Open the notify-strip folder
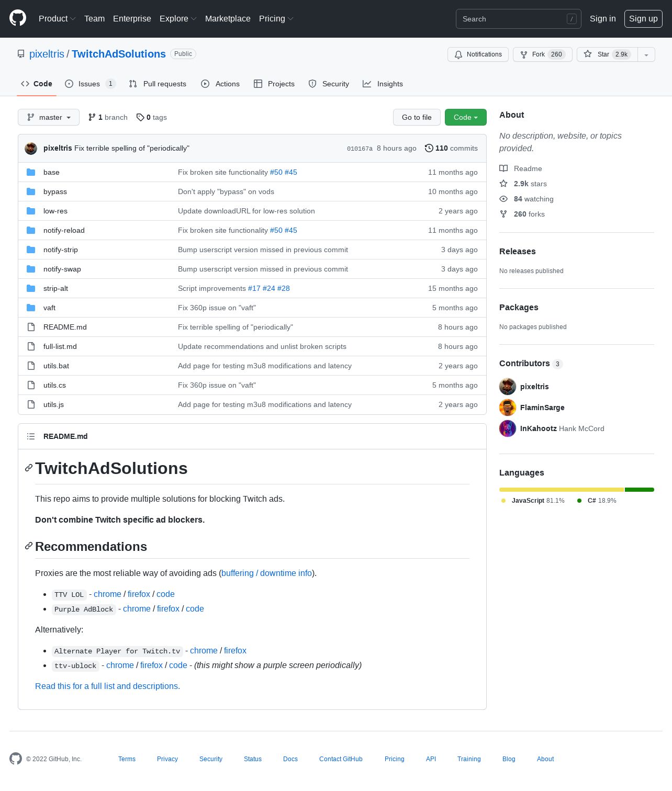672x791 pixels. click(61, 250)
